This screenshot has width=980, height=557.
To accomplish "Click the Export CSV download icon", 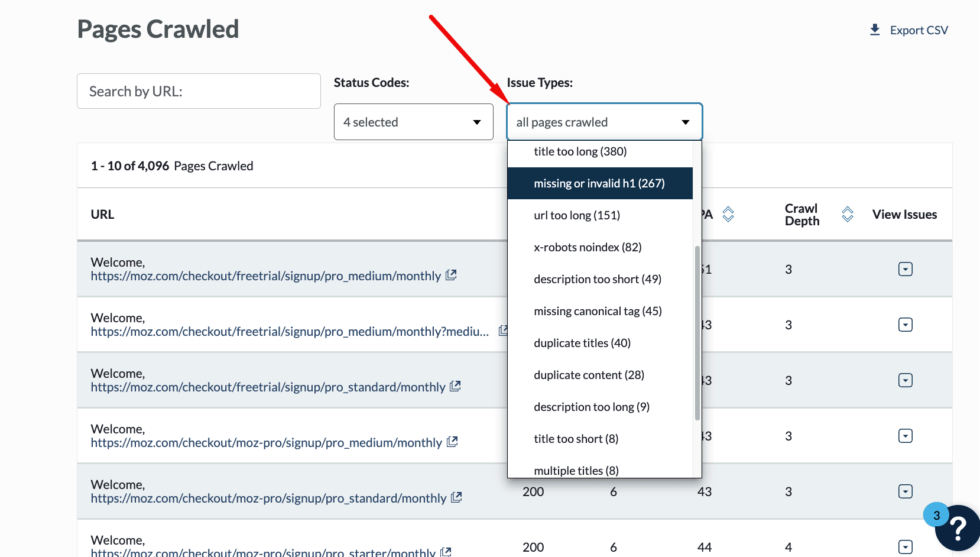I will 875,29.
